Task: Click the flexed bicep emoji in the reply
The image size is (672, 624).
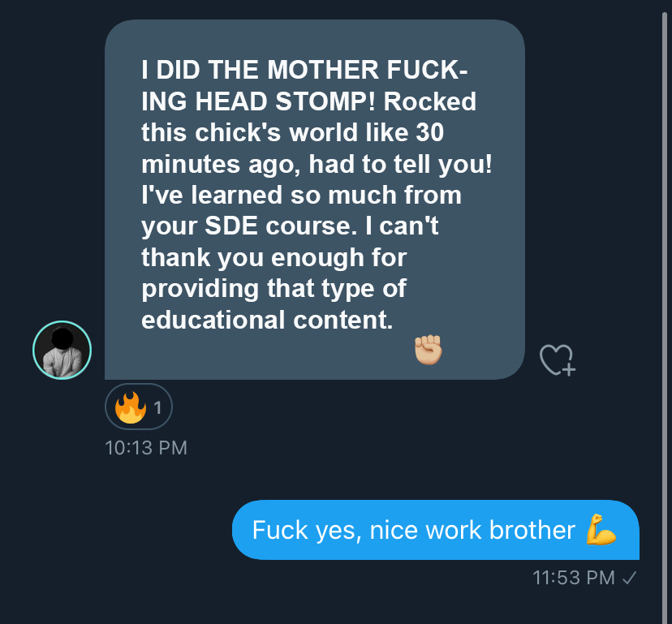Action: coord(601,530)
